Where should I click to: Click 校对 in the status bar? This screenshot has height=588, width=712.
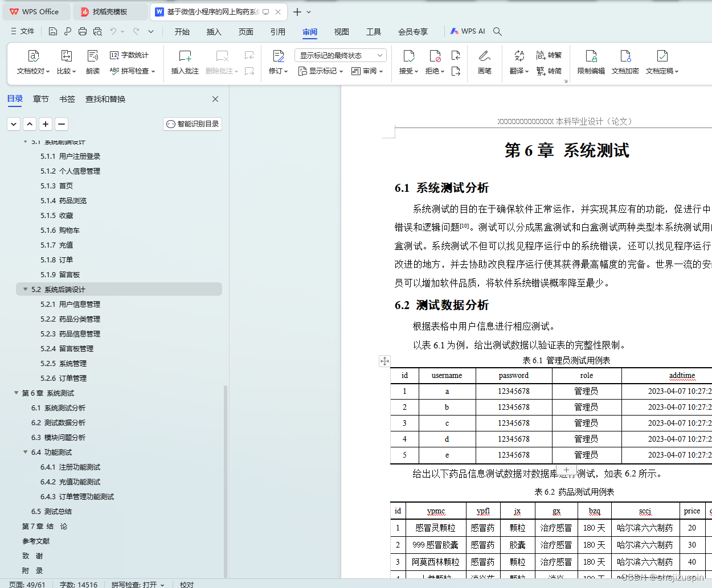(x=187, y=584)
